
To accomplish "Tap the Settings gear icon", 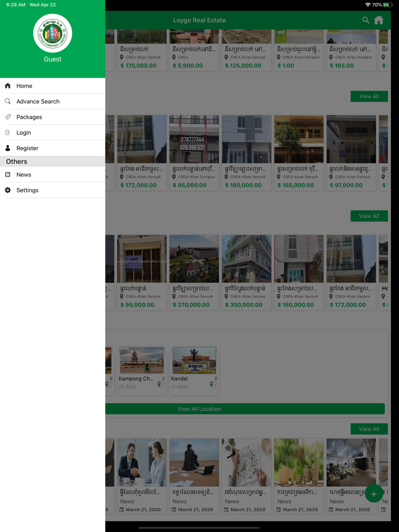I will point(8,190).
